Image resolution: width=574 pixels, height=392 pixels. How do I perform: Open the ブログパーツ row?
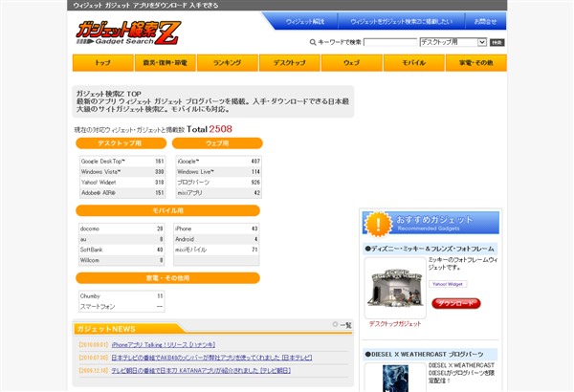tap(218, 183)
